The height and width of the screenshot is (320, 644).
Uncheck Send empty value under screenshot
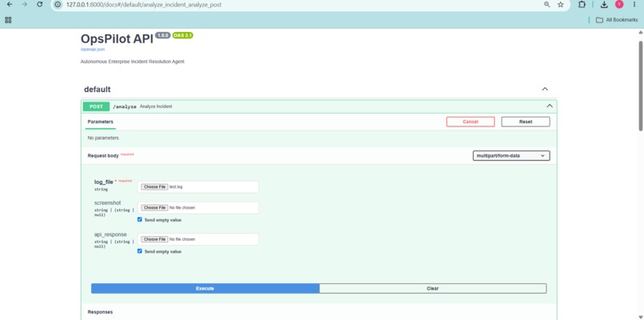coord(140,220)
